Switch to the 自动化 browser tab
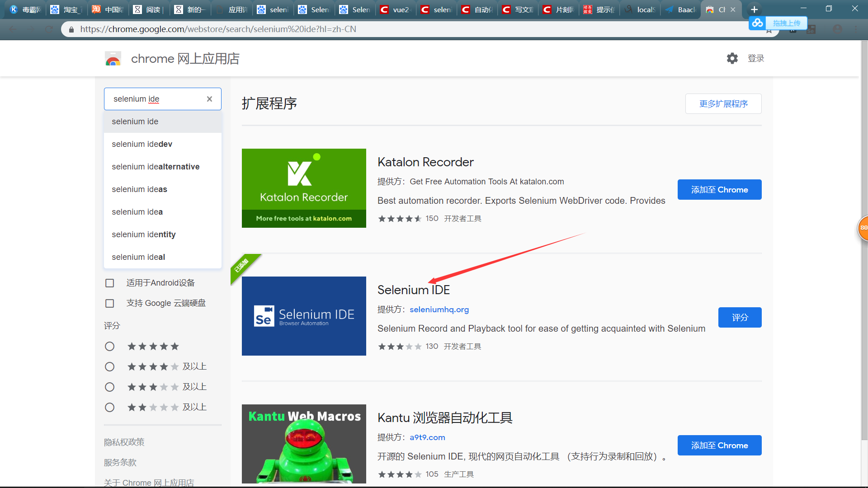 477,9
